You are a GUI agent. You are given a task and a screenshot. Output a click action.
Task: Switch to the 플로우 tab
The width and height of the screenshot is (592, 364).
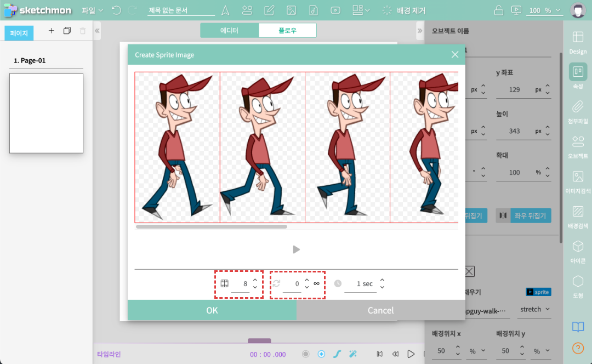pos(287,31)
